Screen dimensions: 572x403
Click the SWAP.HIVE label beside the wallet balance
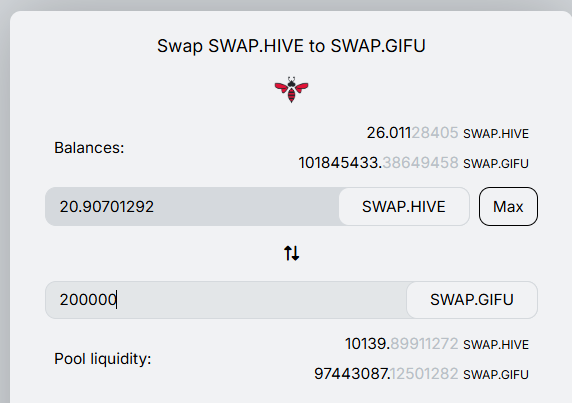(x=496, y=134)
